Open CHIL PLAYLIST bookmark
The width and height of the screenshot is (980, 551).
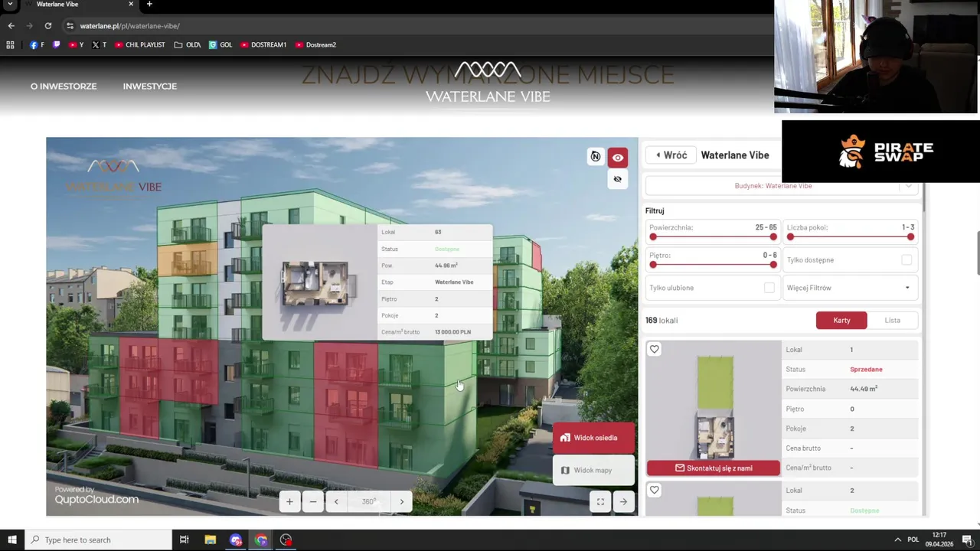(x=140, y=45)
